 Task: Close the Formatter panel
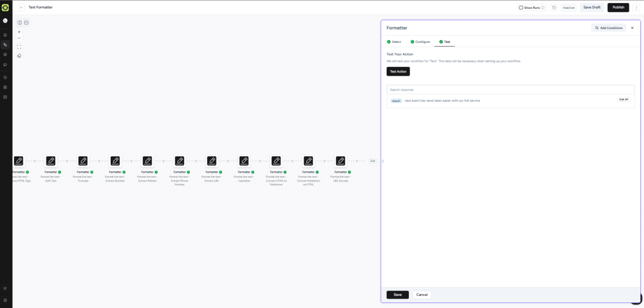coord(632,28)
